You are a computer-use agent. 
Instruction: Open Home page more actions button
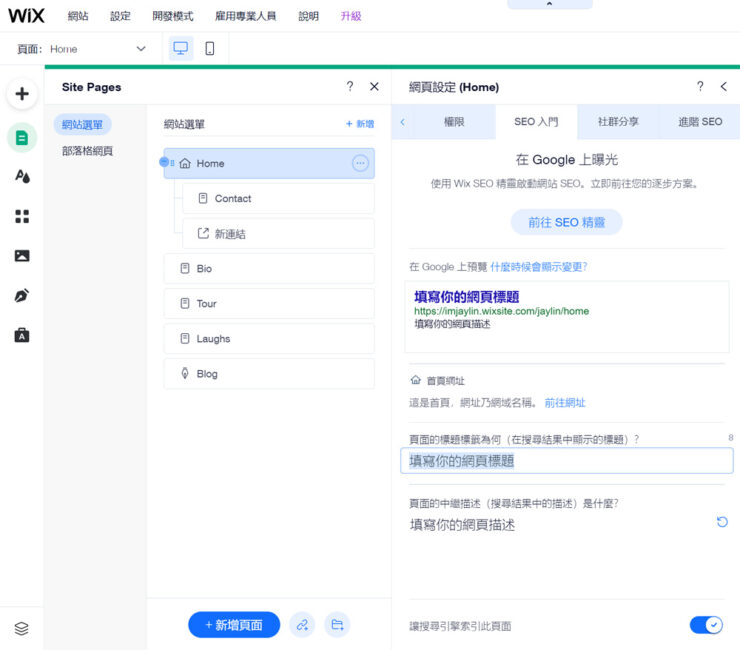360,163
